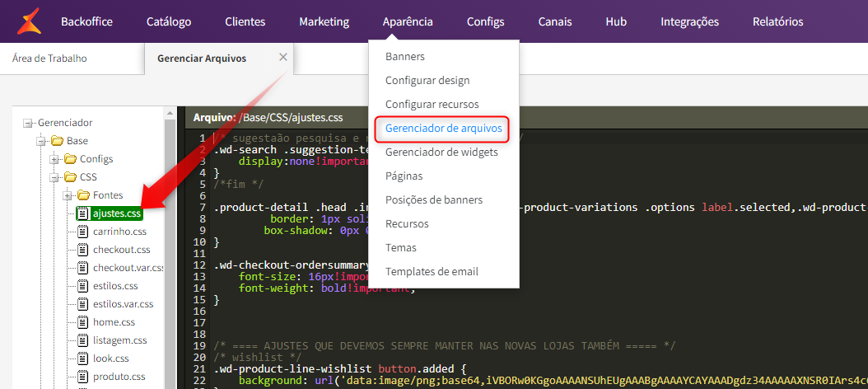Screen dimensions: 868x389
Task: Select the Configs folder label
Action: [x=96, y=159]
